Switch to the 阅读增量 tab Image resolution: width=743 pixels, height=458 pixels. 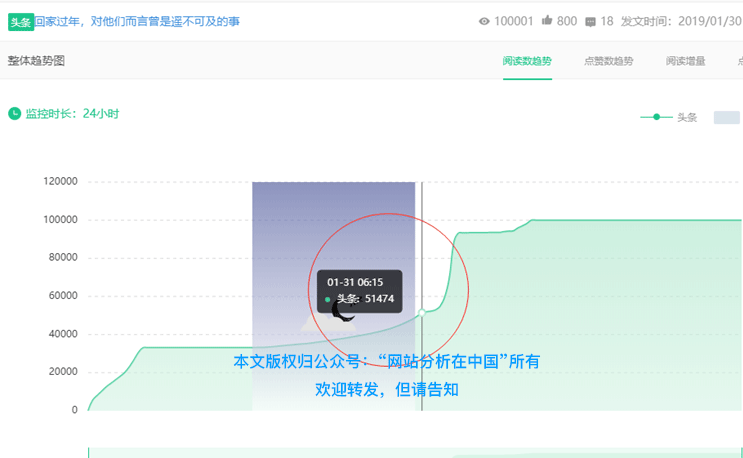click(x=685, y=61)
